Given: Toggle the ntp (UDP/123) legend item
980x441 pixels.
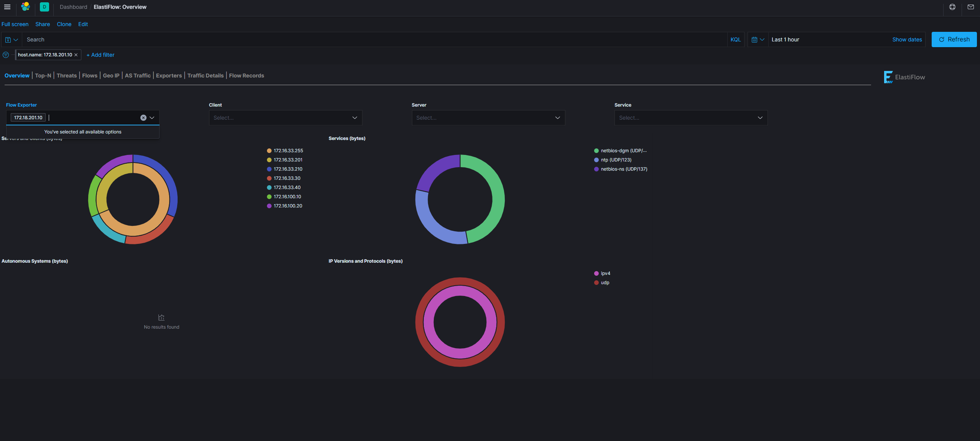Looking at the screenshot, I should coord(616,160).
